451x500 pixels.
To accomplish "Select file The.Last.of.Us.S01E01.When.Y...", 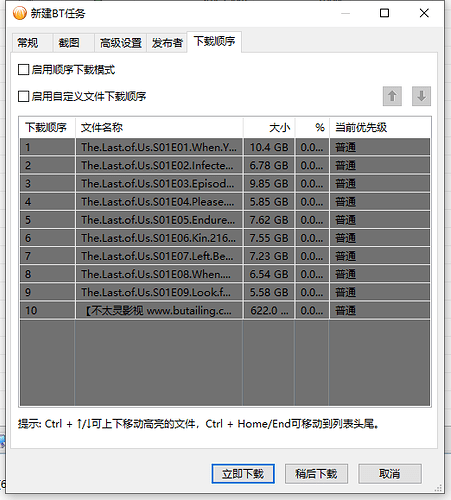I will (x=159, y=147).
